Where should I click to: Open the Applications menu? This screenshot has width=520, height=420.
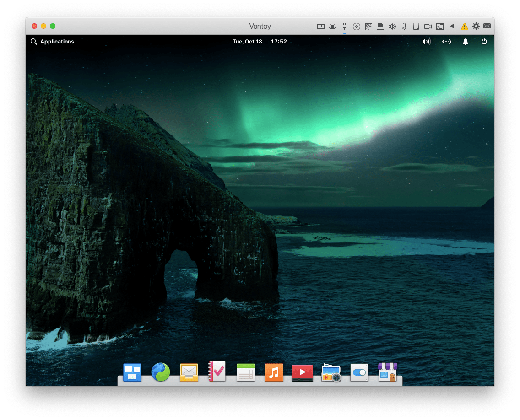pos(52,42)
